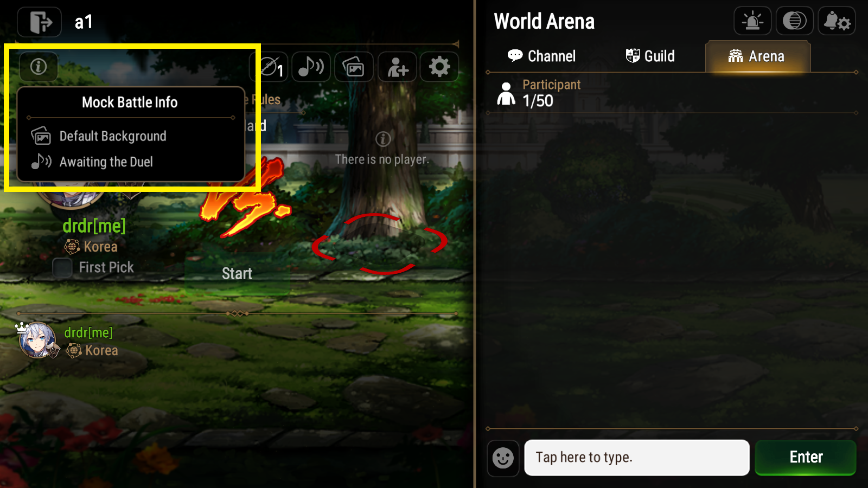Select the Arena chat tab

[757, 56]
